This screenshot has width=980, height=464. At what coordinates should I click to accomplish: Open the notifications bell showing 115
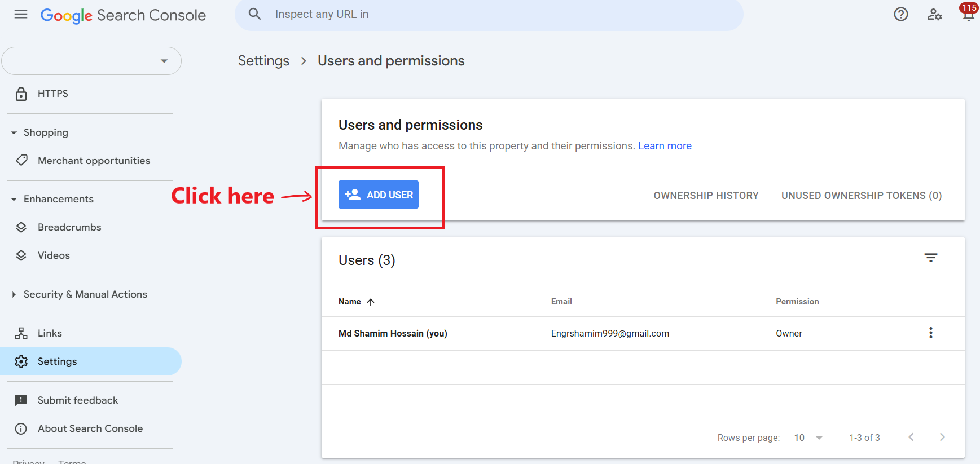(x=968, y=12)
